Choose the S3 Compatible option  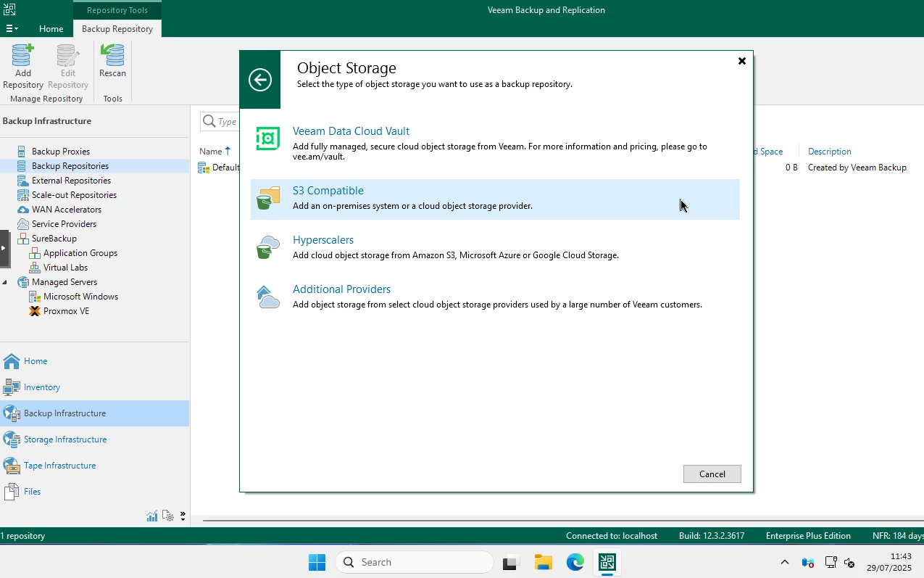click(x=495, y=199)
